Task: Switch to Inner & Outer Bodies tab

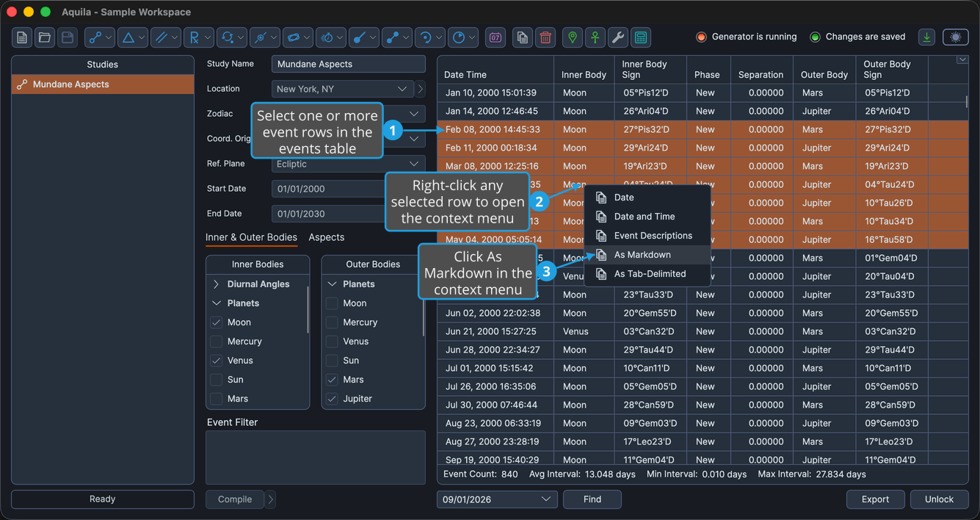Action: pos(251,237)
